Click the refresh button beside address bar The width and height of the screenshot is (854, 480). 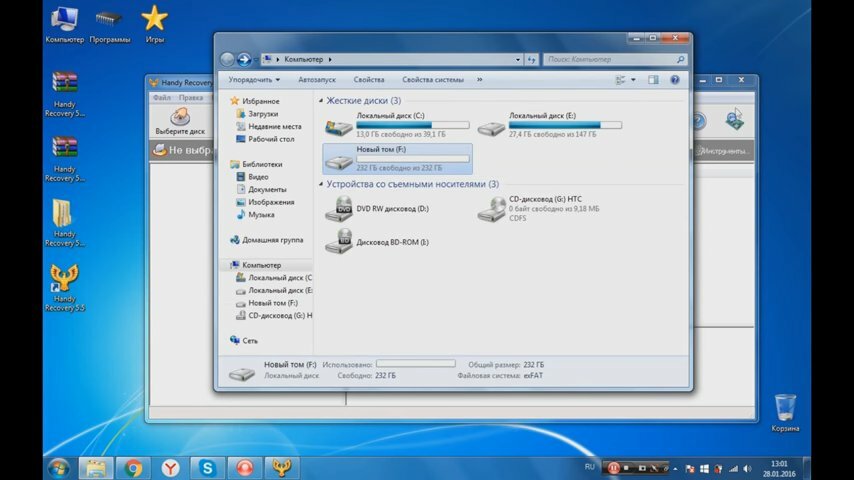click(x=532, y=59)
